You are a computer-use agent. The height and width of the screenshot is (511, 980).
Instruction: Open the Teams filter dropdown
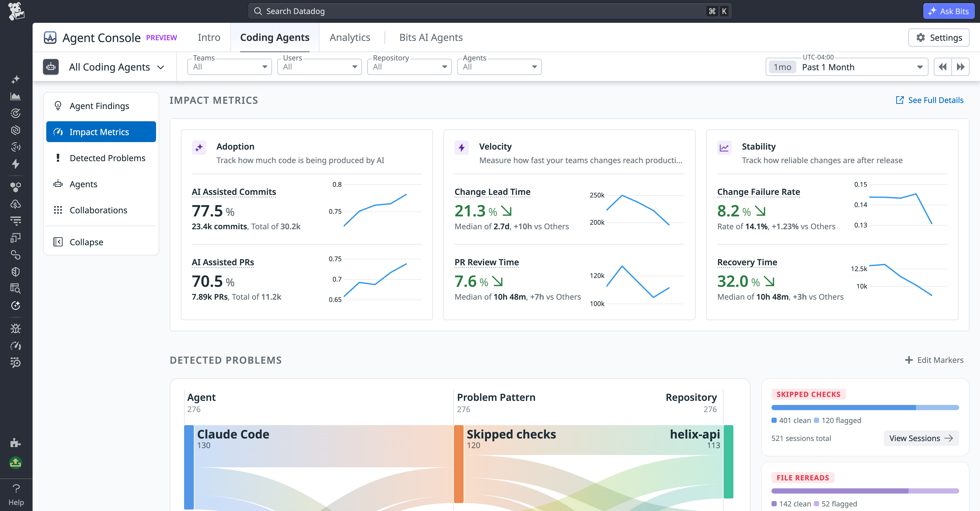tap(230, 67)
